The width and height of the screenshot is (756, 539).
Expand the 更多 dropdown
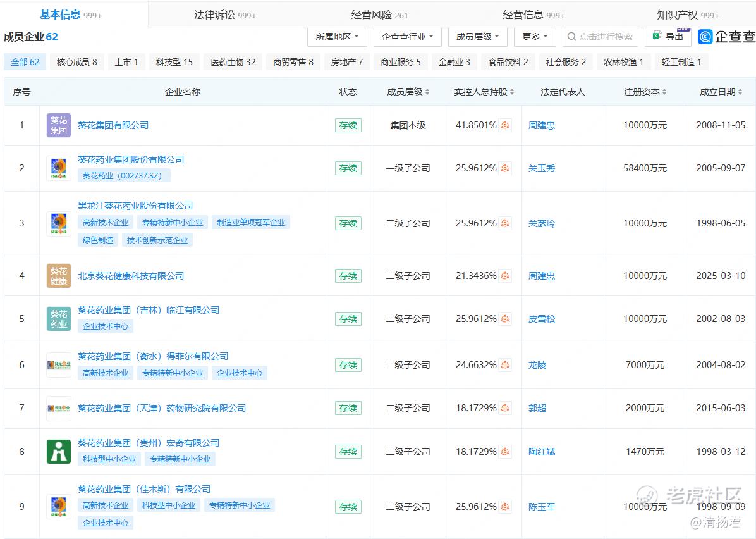[535, 37]
